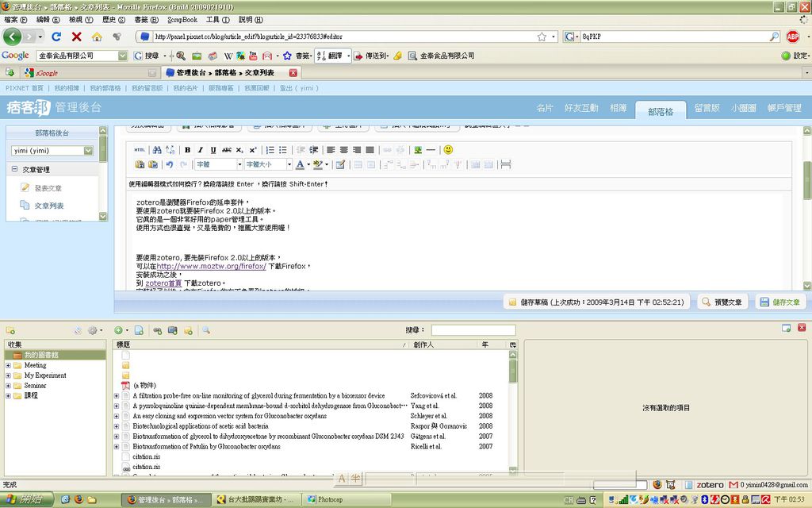Screen dimensions: 812x508
Task: Click the undo arrow in editor toolbar
Action: [x=170, y=164]
